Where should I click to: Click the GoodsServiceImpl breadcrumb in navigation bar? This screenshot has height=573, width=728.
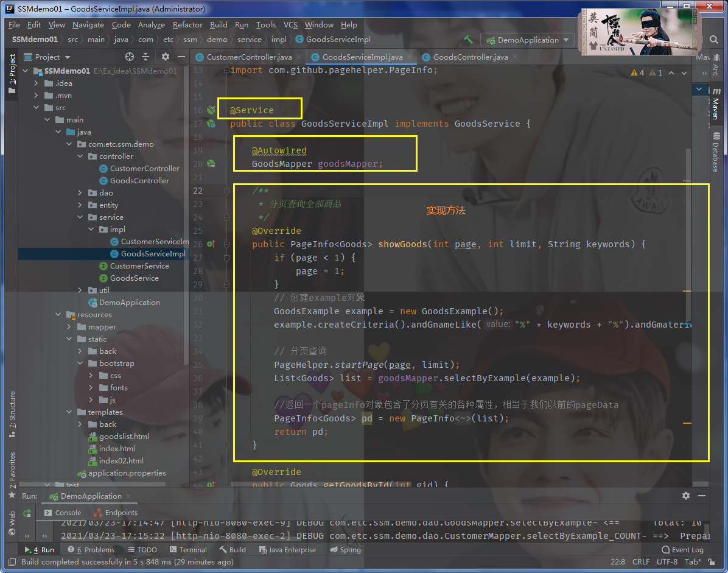pos(333,40)
